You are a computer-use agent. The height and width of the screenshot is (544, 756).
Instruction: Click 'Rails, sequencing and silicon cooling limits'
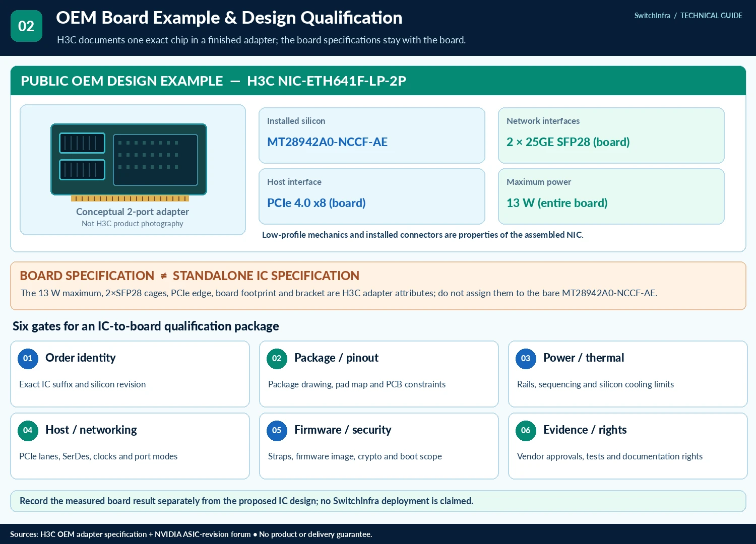[x=596, y=384]
